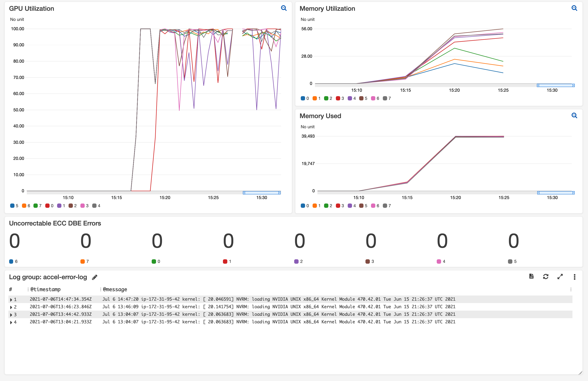Image resolution: width=588 pixels, height=381 pixels.
Task: Open log widget vertical dots menu
Action: (x=574, y=277)
